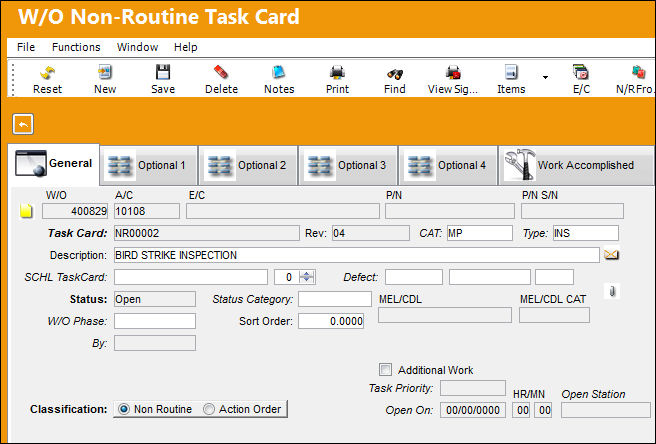This screenshot has height=444, width=656.
Task: Open attachments with the paperclip icon
Action: [612, 291]
